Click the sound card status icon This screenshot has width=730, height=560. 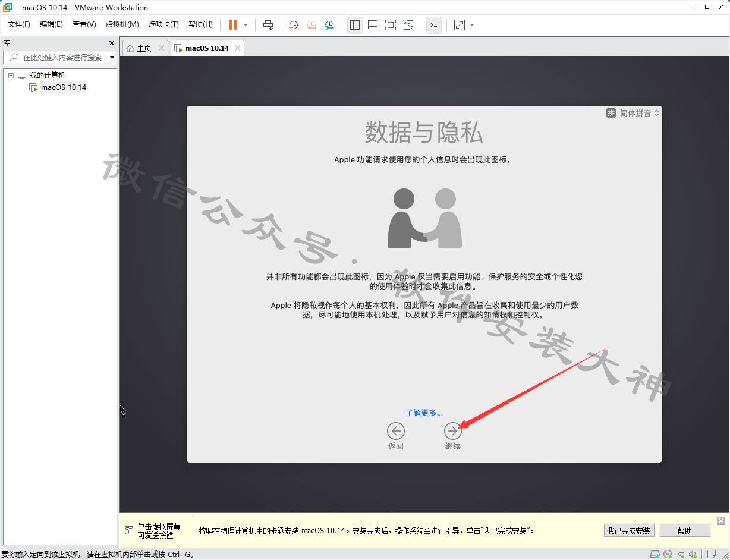[x=693, y=554]
